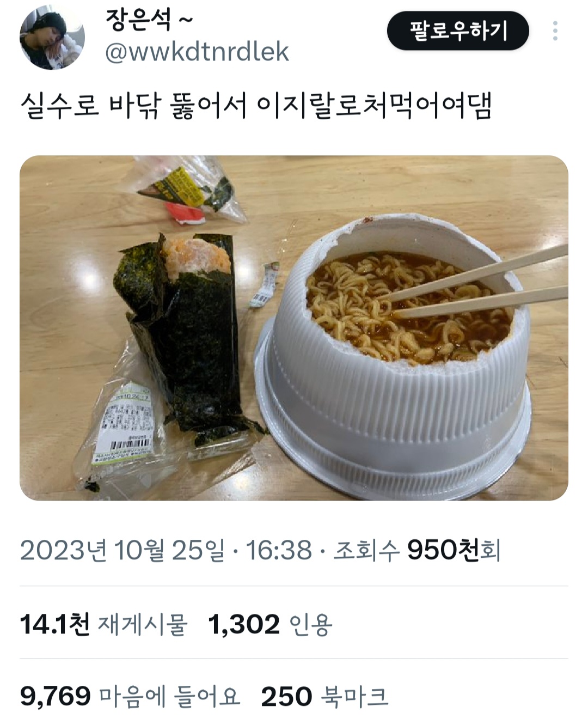Viewport: 588px width, 725px height.
Task: Click the tweet text about 바닥 뚫어서
Action: click(x=256, y=106)
